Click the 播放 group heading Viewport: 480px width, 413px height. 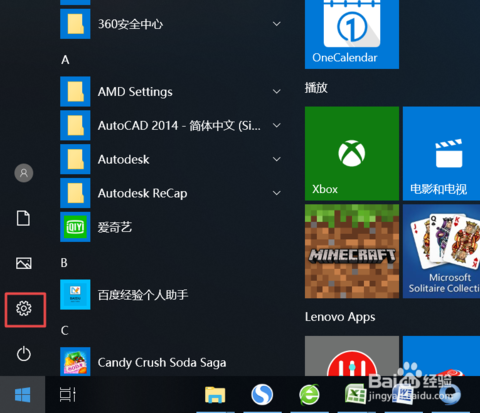pos(316,88)
